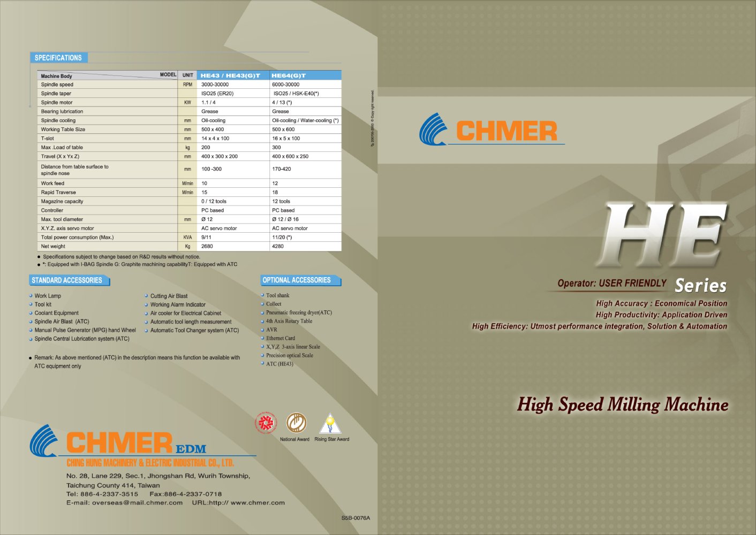Image resolution: width=756 pixels, height=535 pixels.
Task: Click the 'Work Lamp' accessory item
Action: (48, 296)
